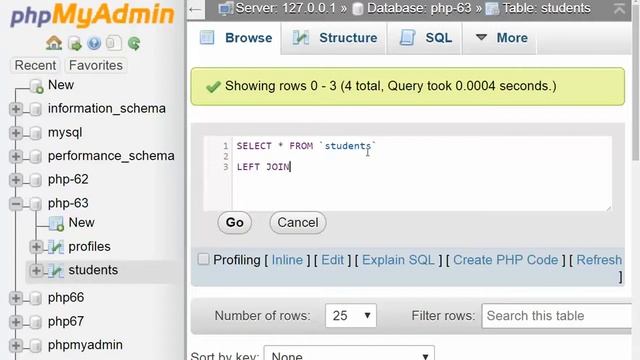Expand the profiles table node
Screen dimensions: 640x360
tap(36, 247)
